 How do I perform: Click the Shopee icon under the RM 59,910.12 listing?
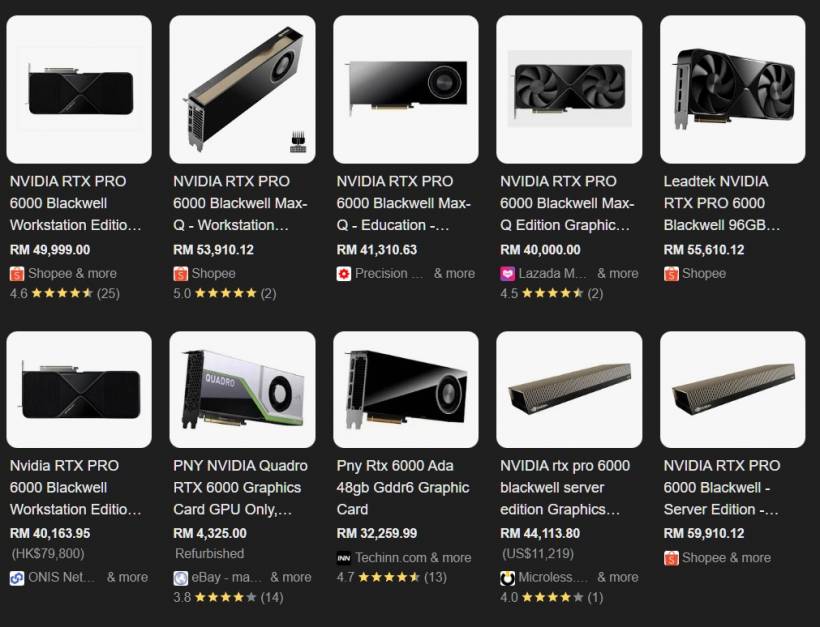click(x=671, y=558)
